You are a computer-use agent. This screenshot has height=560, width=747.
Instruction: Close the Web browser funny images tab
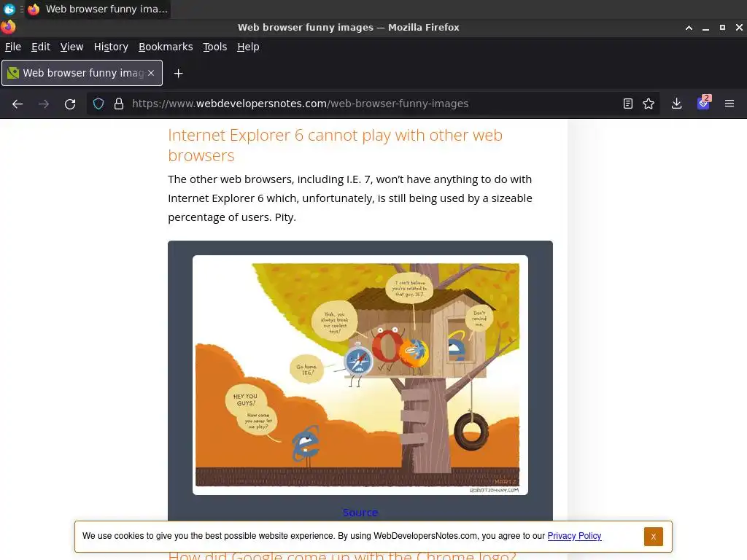151,73
